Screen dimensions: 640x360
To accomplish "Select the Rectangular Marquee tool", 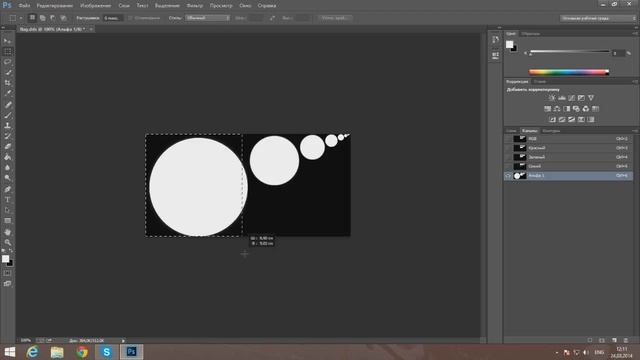I will [7, 51].
